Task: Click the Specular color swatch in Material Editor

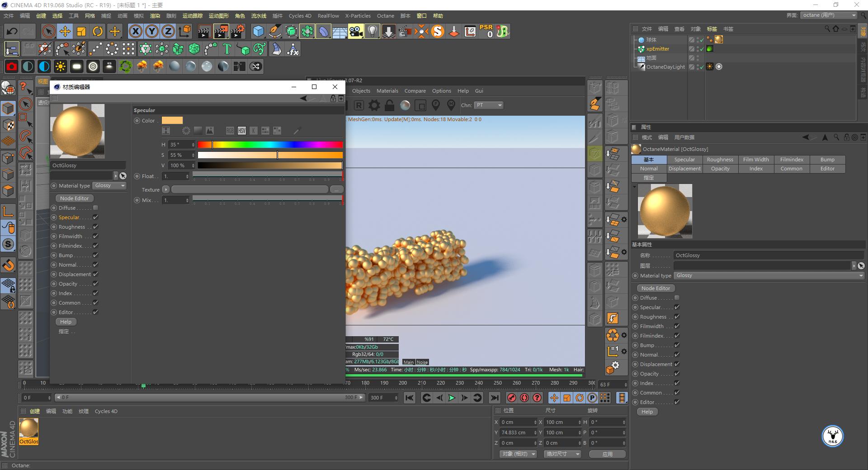Action: [172, 120]
